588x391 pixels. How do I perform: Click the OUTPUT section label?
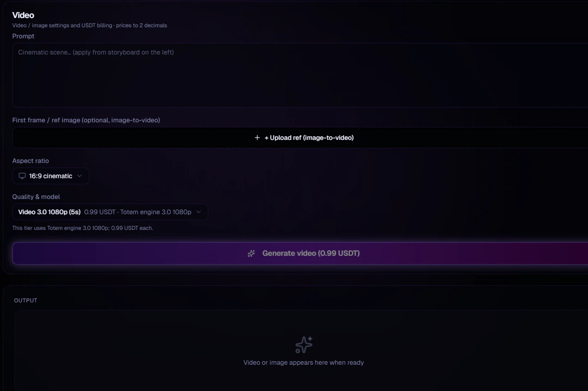(x=26, y=301)
